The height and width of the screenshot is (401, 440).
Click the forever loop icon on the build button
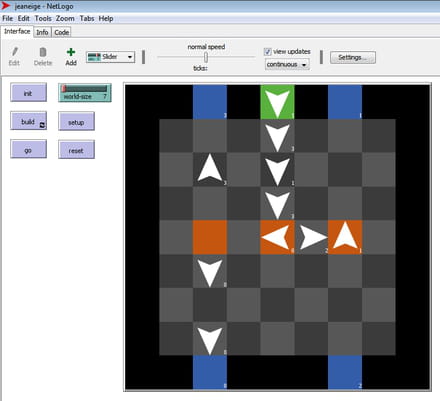point(42,125)
